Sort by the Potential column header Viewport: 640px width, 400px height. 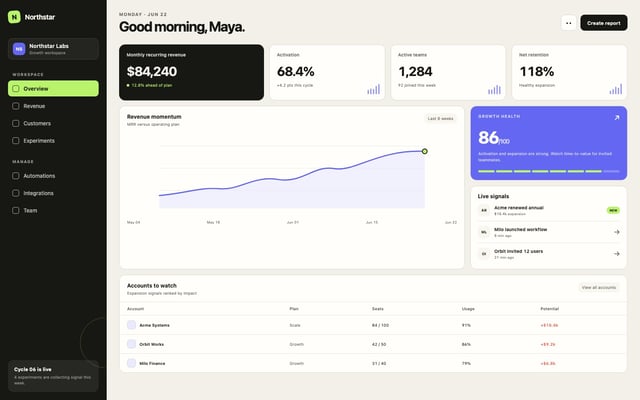[549, 309]
